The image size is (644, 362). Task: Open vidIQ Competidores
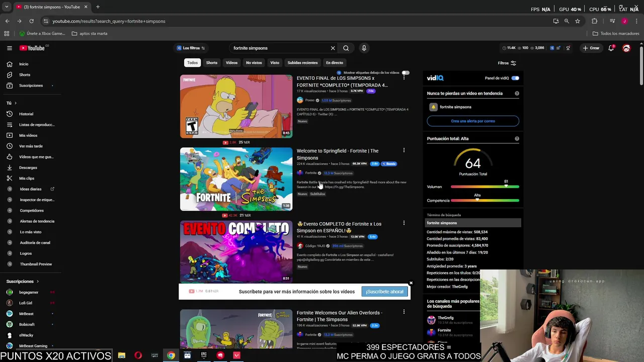(32, 211)
